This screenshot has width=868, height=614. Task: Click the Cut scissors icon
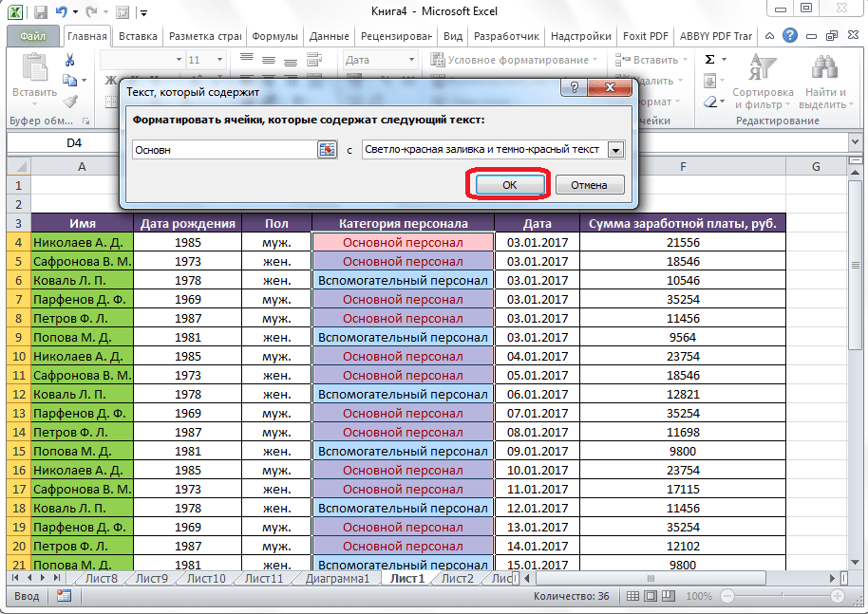69,59
